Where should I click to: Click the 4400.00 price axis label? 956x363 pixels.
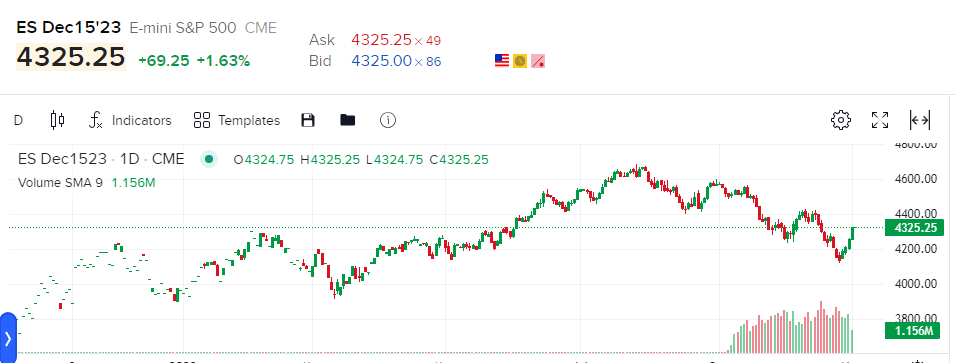click(916, 214)
